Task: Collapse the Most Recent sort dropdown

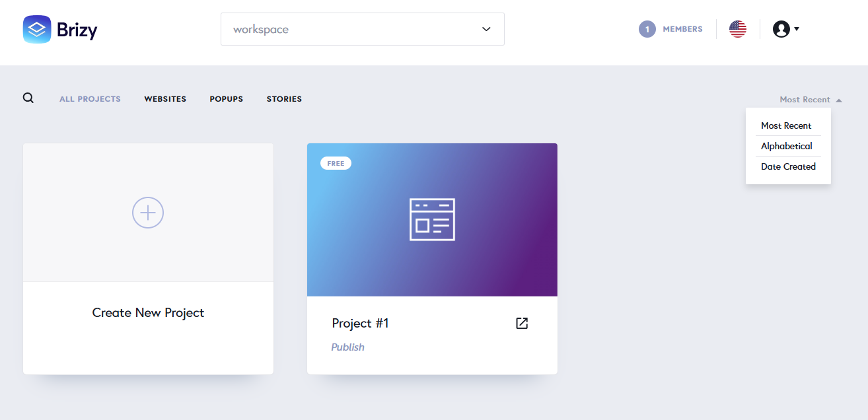Action: (811, 100)
